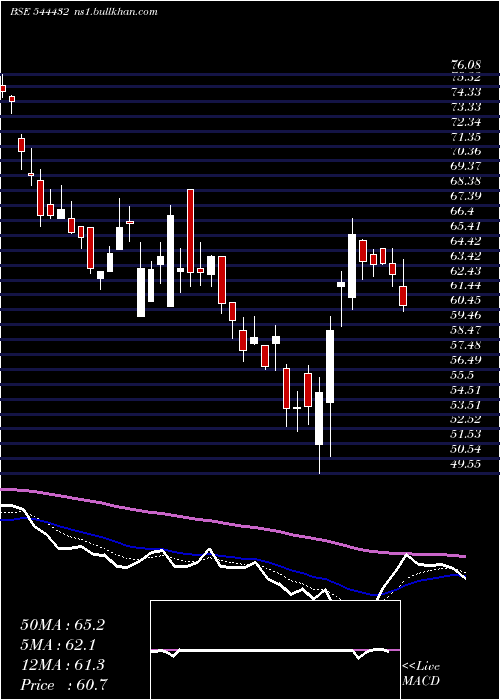500x700 pixels.
Task: Click the 53.51 price level label
Action: [466, 404]
